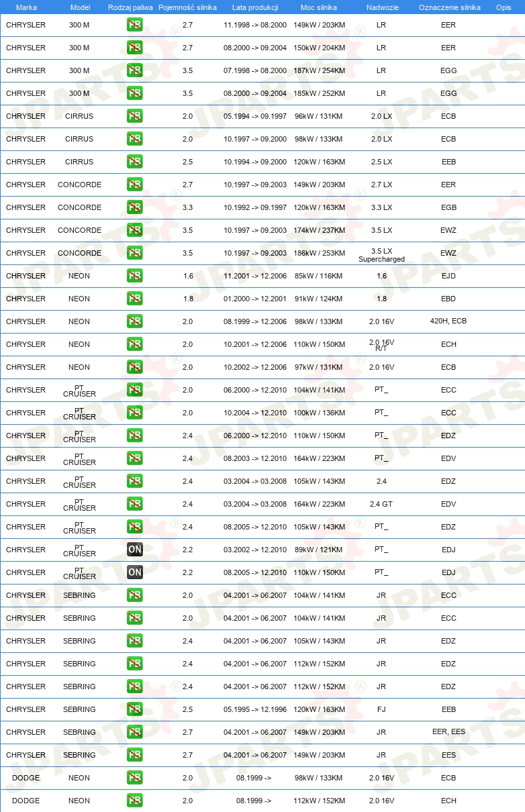This screenshot has height=812, width=525.
Task: Click the Opis column header
Action: 503,7
